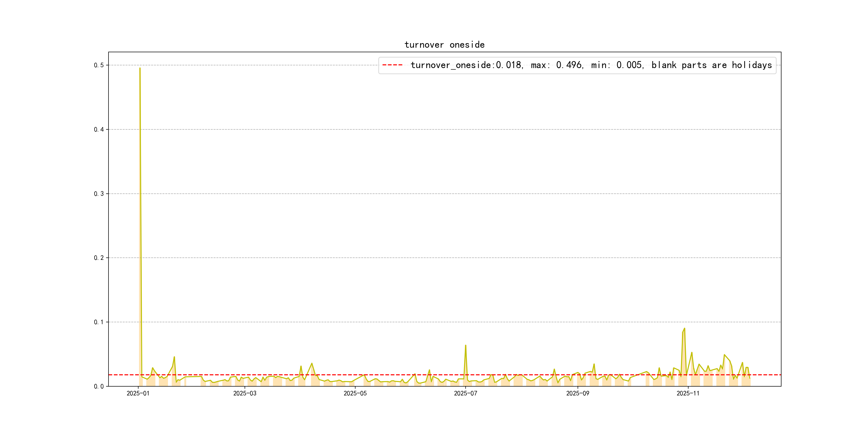Click 'max: 0.496' in the legend

[x=556, y=65]
